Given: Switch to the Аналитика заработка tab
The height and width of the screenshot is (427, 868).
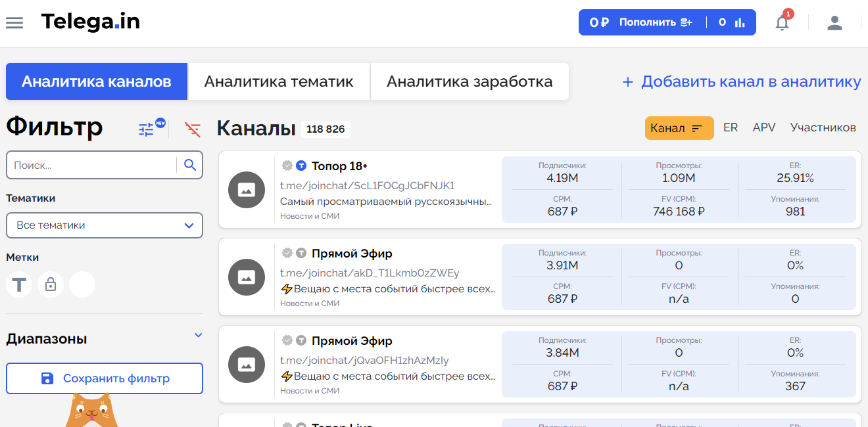Looking at the screenshot, I should [470, 81].
